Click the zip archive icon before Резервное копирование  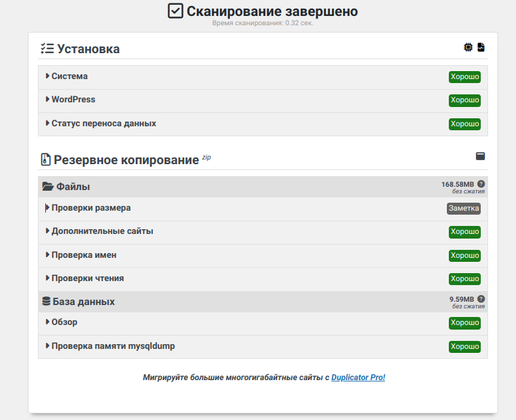[45, 159]
